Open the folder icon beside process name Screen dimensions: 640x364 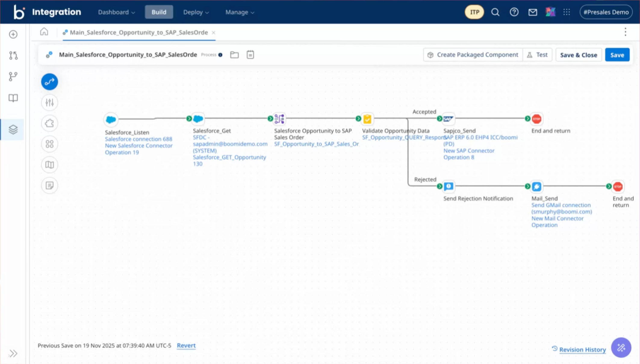(x=235, y=55)
